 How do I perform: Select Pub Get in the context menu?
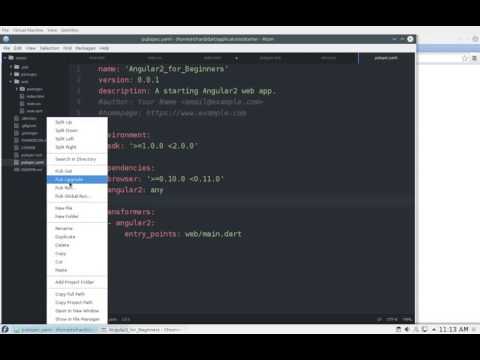77,171
